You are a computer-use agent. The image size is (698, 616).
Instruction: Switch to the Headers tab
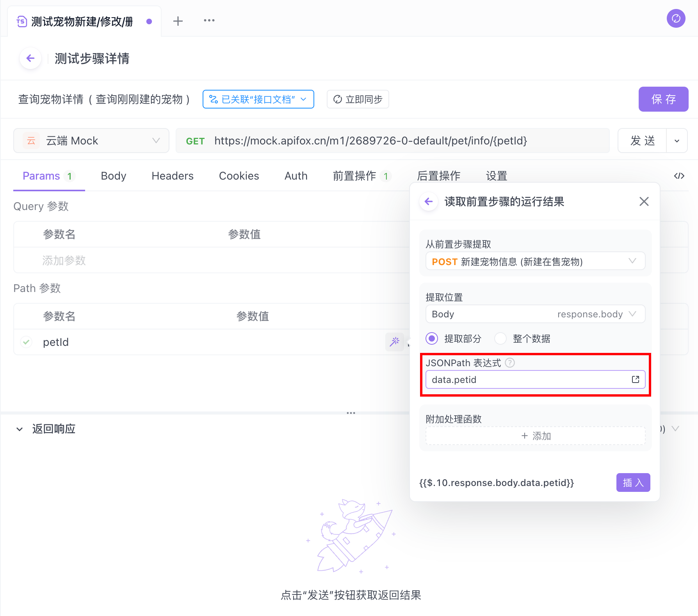click(172, 176)
